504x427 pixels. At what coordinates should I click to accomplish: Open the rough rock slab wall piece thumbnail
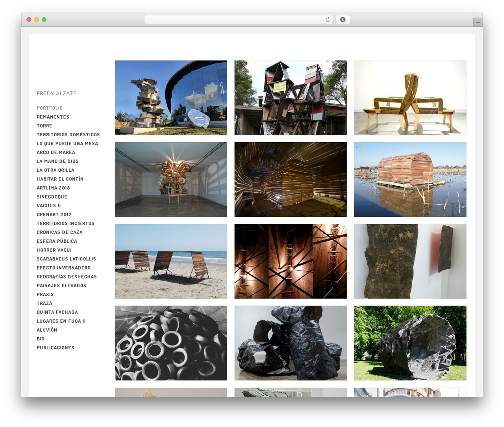pyautogui.click(x=410, y=261)
